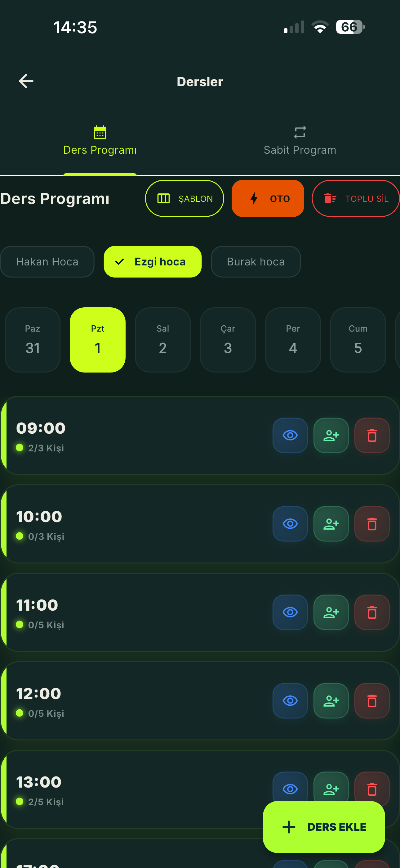The width and height of the screenshot is (400, 868).
Task: View the 09:00 lesson details eye icon
Action: (x=290, y=435)
